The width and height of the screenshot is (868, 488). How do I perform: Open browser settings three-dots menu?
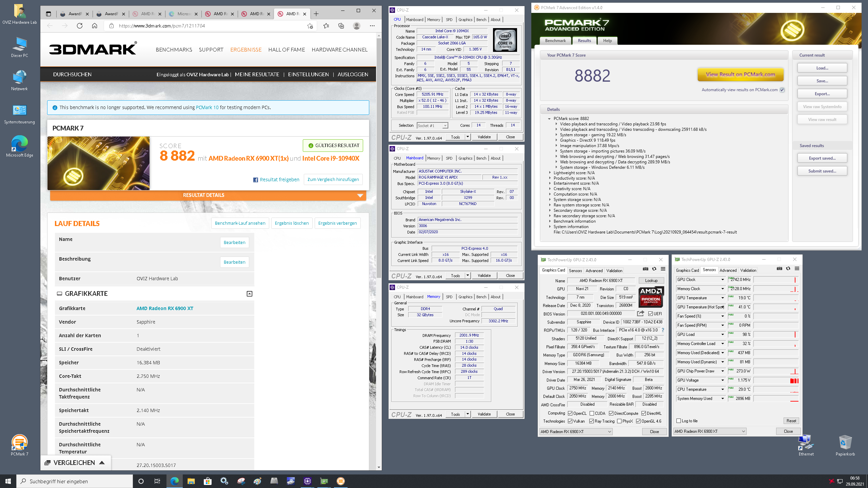(x=372, y=26)
